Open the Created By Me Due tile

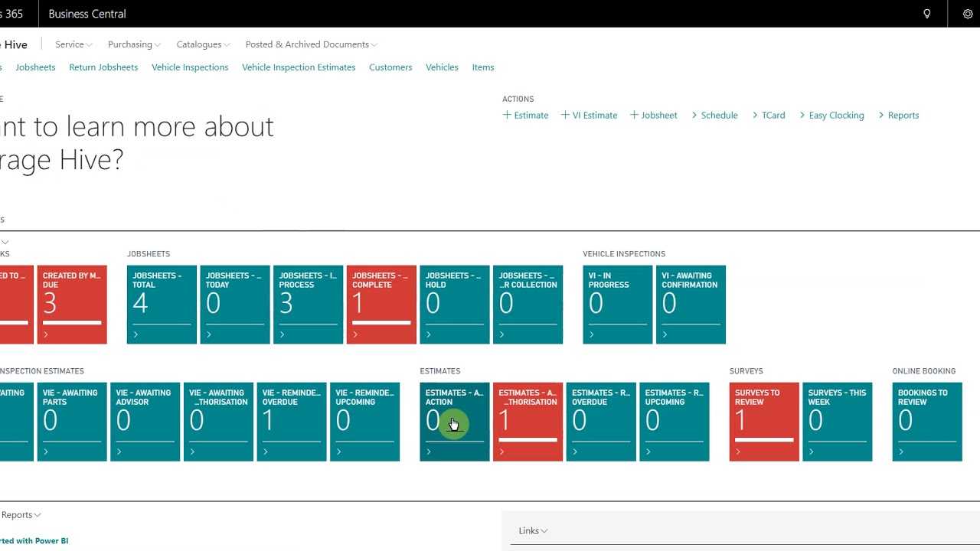coord(72,305)
